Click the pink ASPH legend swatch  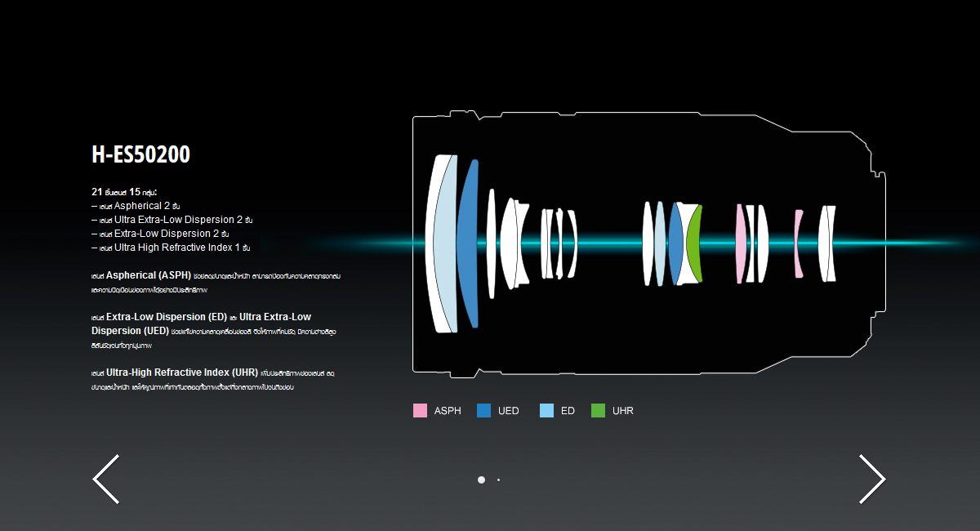coord(420,411)
